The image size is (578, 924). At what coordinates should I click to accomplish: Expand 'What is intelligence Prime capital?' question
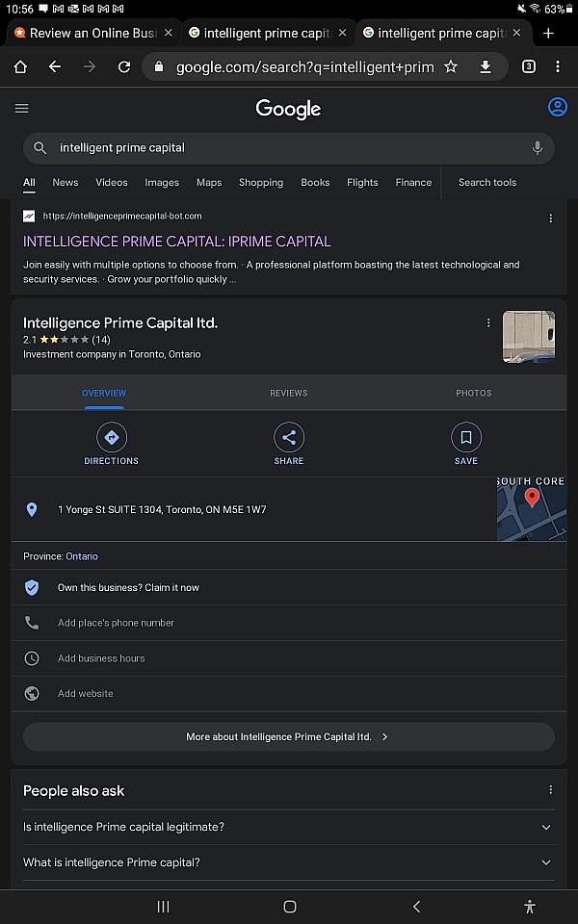tap(289, 862)
